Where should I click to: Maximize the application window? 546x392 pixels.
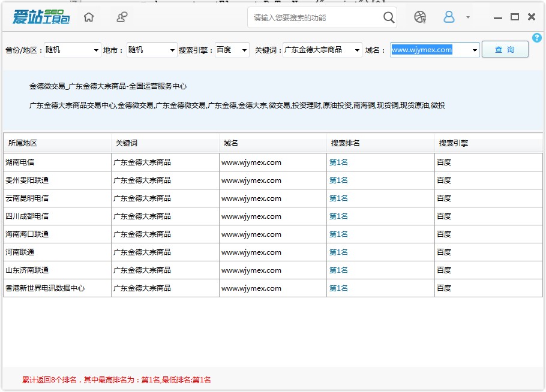point(514,17)
